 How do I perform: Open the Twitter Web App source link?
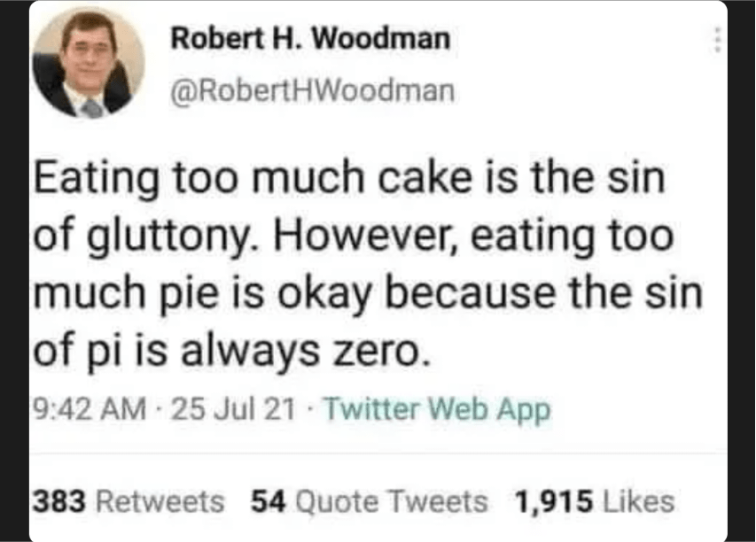tap(437, 410)
